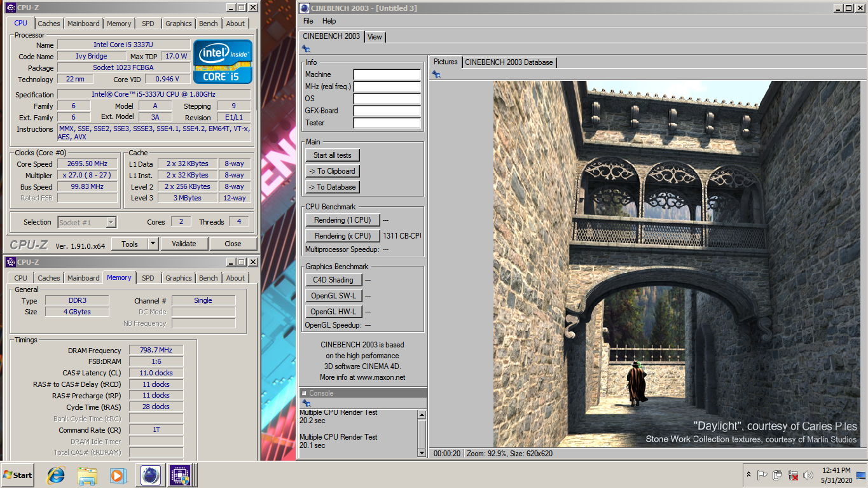Click the Tester input field
This screenshot has width=868, height=488.
click(x=387, y=123)
